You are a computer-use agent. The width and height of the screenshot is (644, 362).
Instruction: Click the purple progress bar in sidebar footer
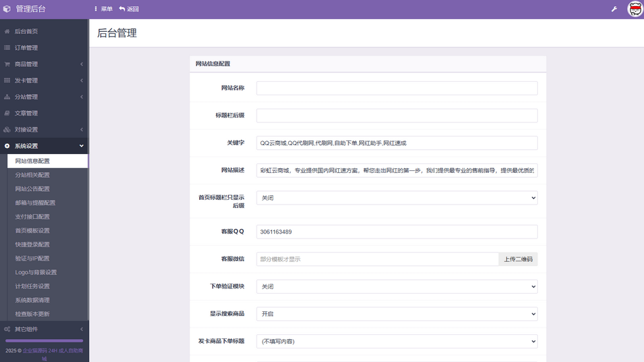44,340
